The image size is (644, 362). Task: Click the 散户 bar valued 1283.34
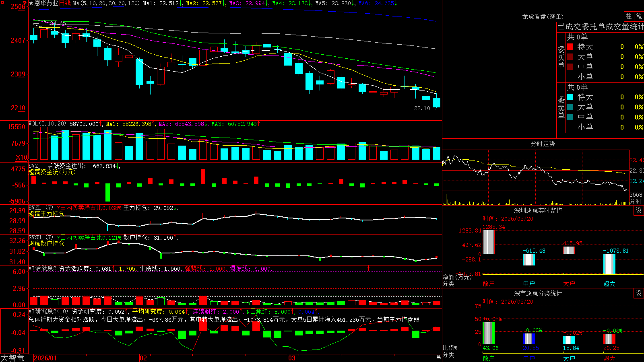point(488,242)
